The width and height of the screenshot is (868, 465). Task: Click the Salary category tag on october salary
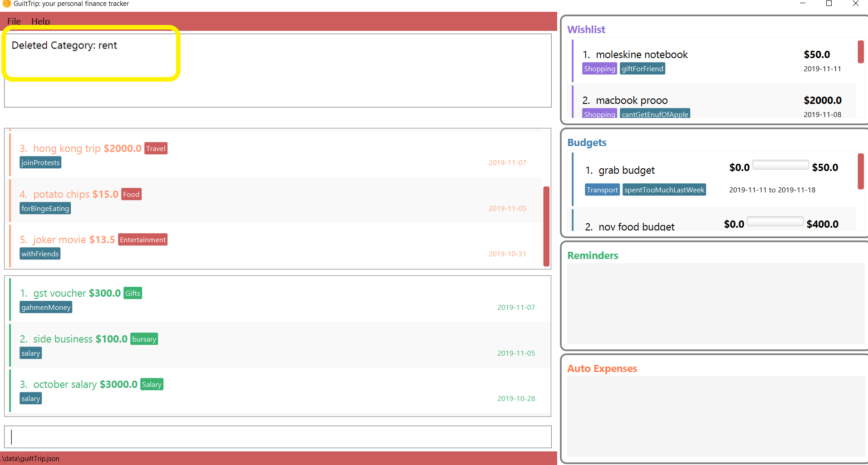click(152, 384)
